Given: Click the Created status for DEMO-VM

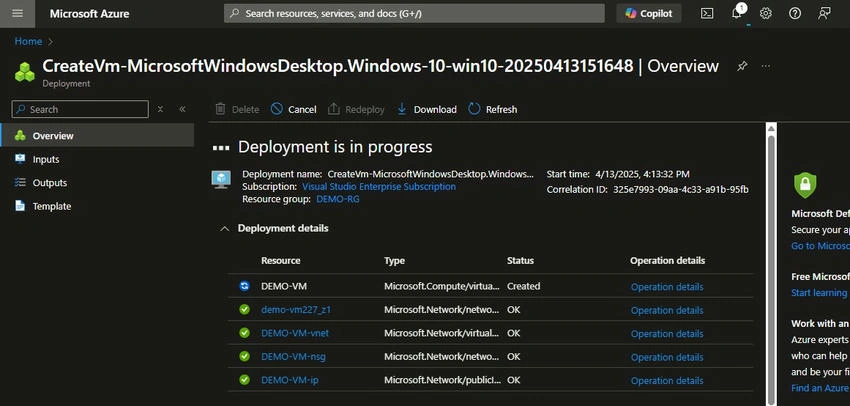Looking at the screenshot, I should [524, 286].
